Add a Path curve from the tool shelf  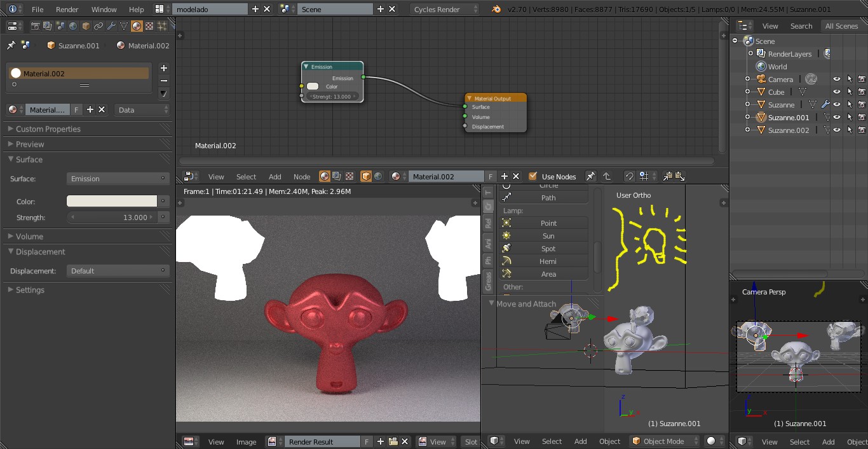(x=544, y=198)
